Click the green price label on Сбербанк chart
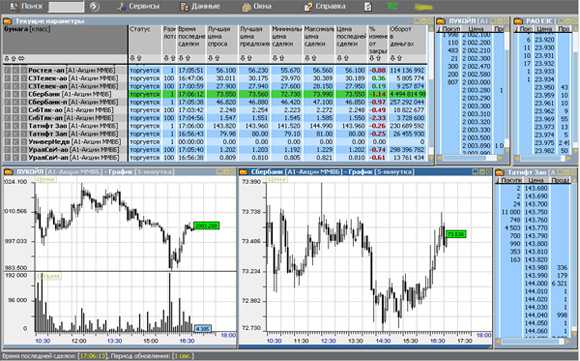Viewport: 580px width, 361px height. 456,234
